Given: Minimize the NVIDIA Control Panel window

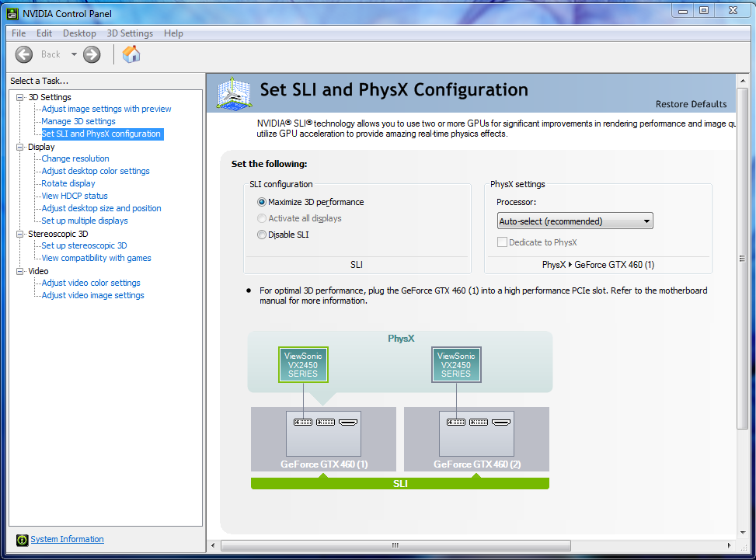Looking at the screenshot, I should coord(683,11).
